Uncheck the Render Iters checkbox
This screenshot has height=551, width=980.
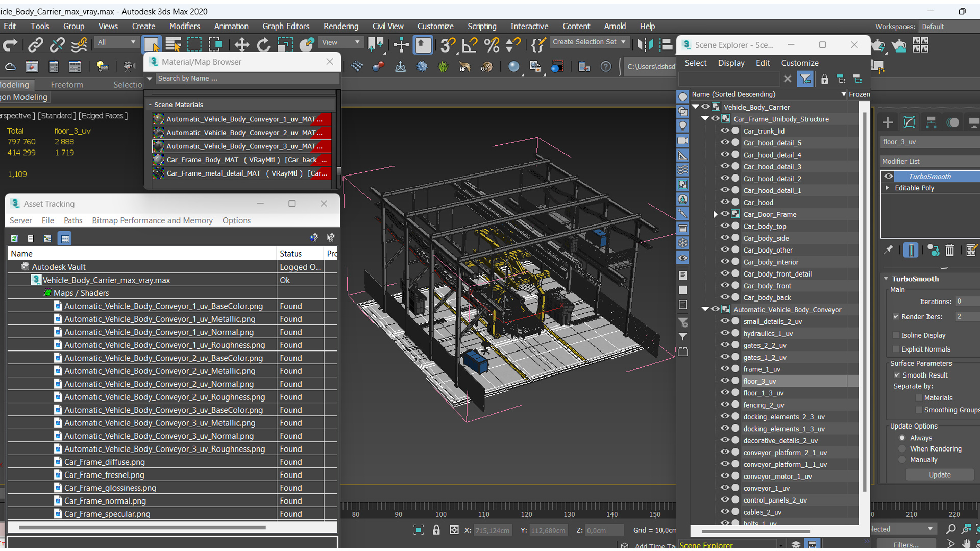tap(896, 317)
